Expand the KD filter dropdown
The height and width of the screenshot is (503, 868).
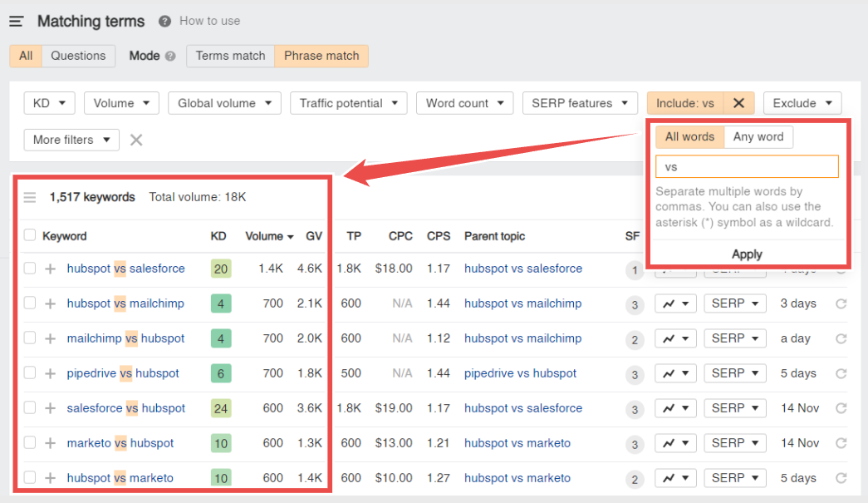(x=49, y=103)
